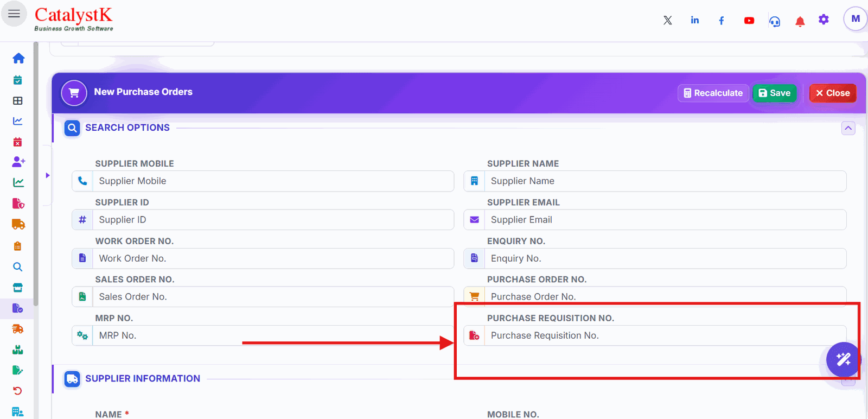Focus the Supplier Email input field

tap(665, 220)
